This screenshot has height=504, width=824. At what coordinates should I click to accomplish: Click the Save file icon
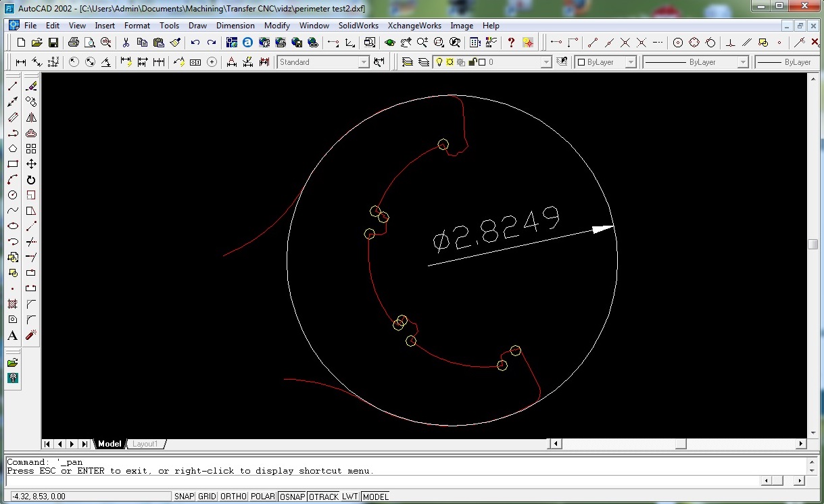click(x=53, y=43)
